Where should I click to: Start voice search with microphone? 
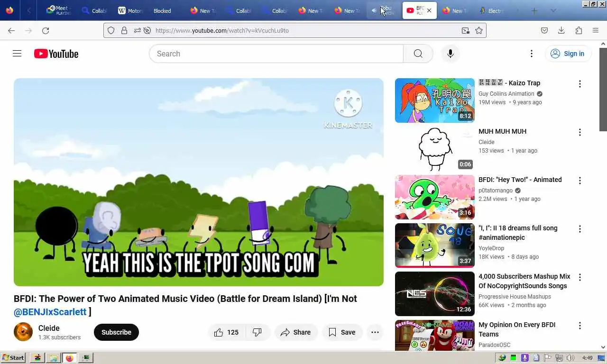pyautogui.click(x=451, y=54)
